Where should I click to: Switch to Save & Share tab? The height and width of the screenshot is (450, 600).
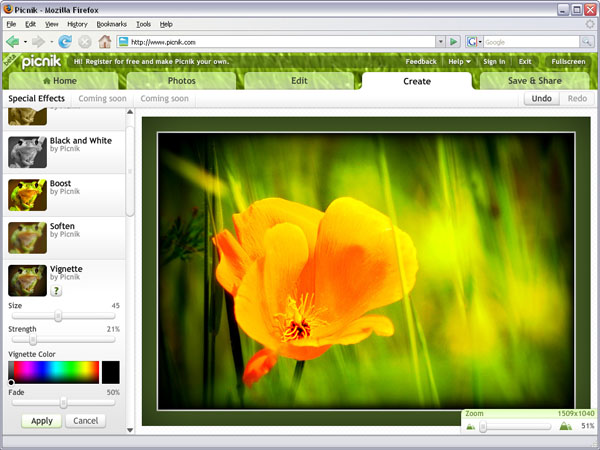click(x=535, y=81)
